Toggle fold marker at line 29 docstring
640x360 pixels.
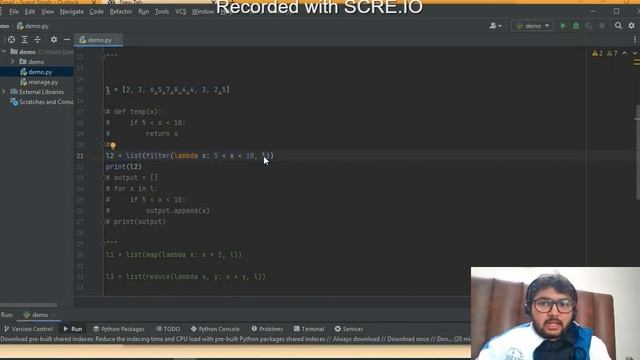[102, 244]
